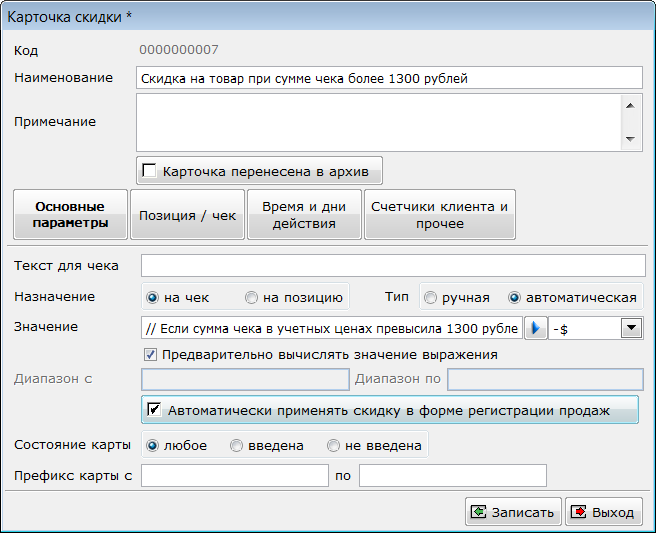Select card state не введена
The image size is (656, 533).
click(x=333, y=446)
